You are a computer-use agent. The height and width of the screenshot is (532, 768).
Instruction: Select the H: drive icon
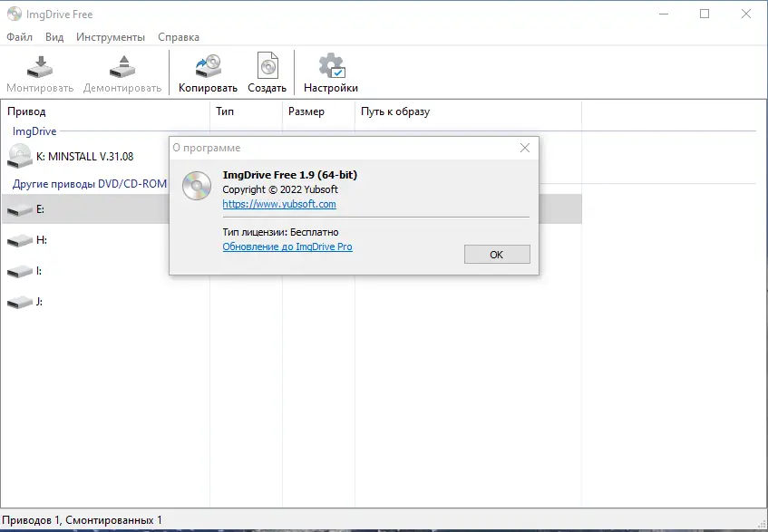pyautogui.click(x=20, y=240)
